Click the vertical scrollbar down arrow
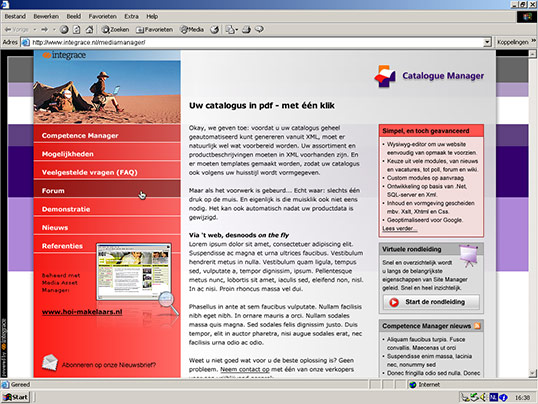The height and width of the screenshot is (404, 538). [x=533, y=373]
